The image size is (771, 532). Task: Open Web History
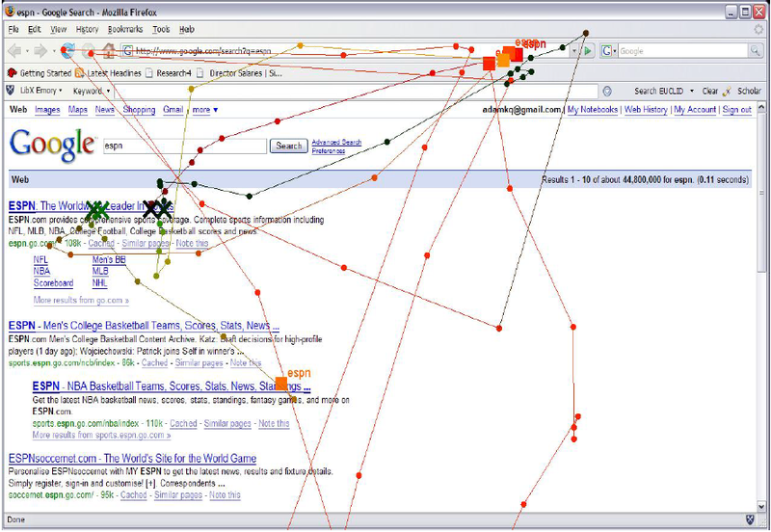(646, 110)
